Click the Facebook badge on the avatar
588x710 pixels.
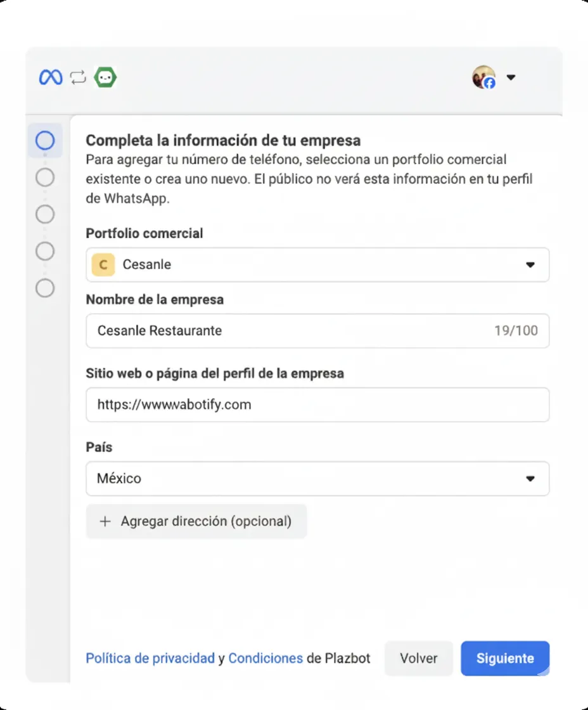pos(489,84)
